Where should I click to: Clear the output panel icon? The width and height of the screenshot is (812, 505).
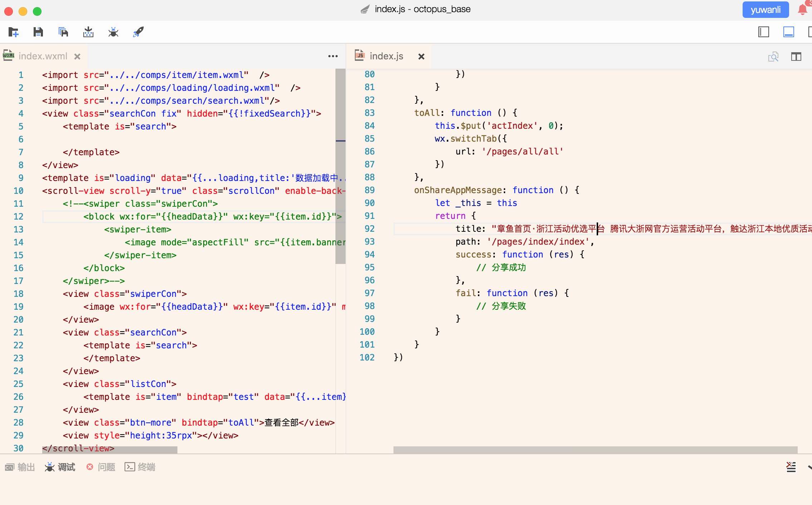(791, 467)
